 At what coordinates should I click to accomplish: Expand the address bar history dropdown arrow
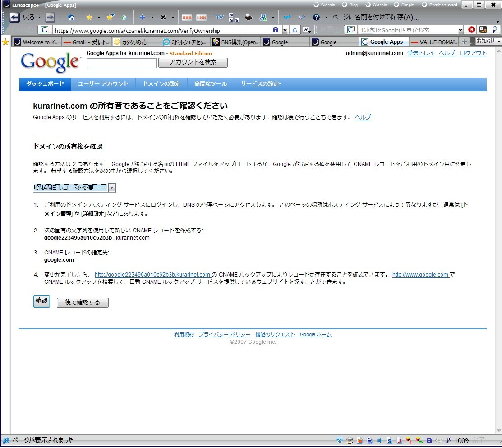tap(285, 30)
